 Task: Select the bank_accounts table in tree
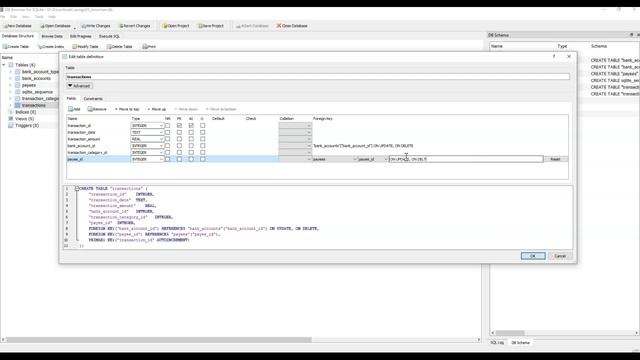(36, 78)
